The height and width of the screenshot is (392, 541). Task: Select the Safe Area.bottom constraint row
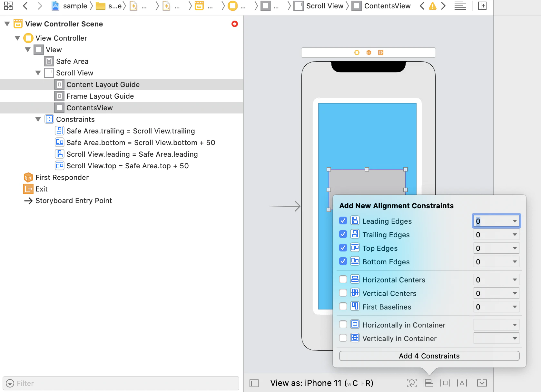tap(122, 142)
